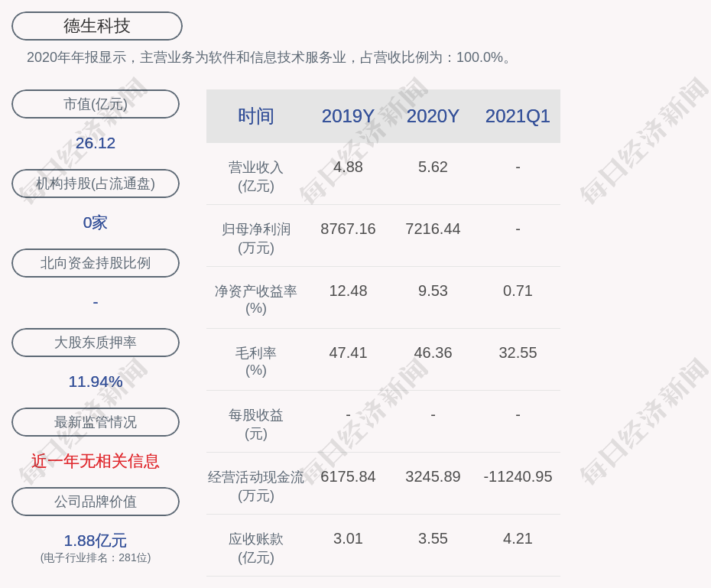The width and height of the screenshot is (711, 588).
Task: Switch to the 2021Q1 column header
Action: pos(518,116)
